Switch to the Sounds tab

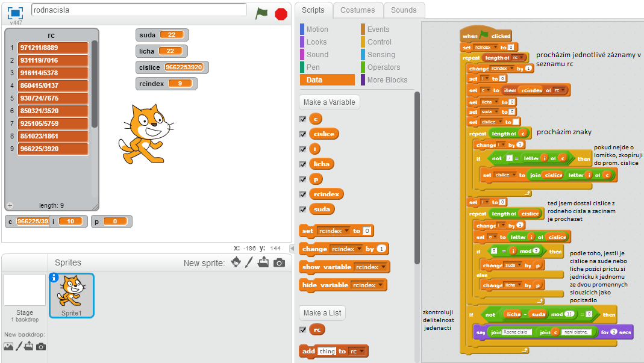pos(404,10)
